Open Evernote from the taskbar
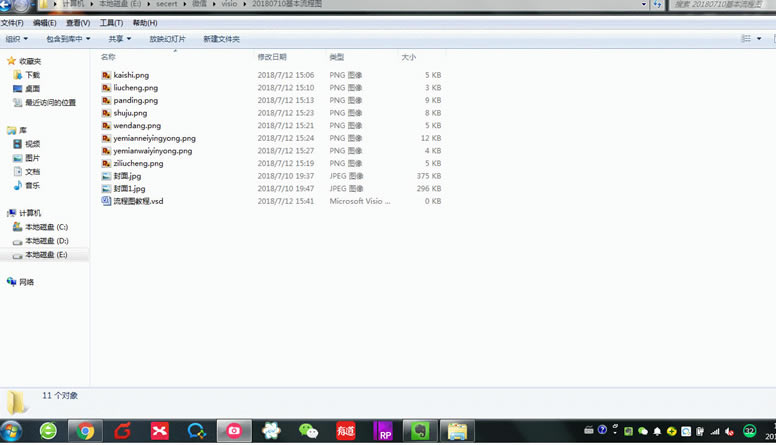Image resolution: width=776 pixels, height=445 pixels. pyautogui.click(x=420, y=431)
